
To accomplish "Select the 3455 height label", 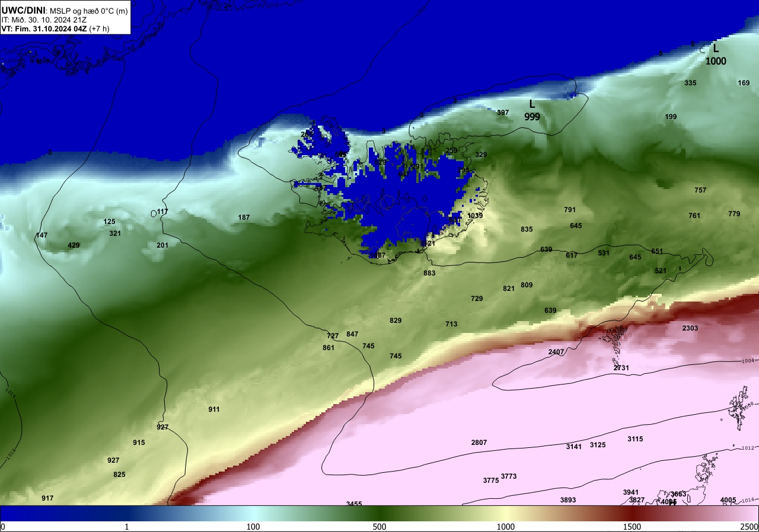I will pyautogui.click(x=354, y=504).
